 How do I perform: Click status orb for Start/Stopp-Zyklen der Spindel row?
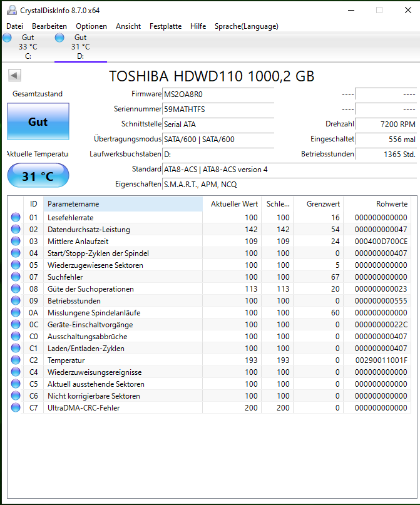(16, 253)
